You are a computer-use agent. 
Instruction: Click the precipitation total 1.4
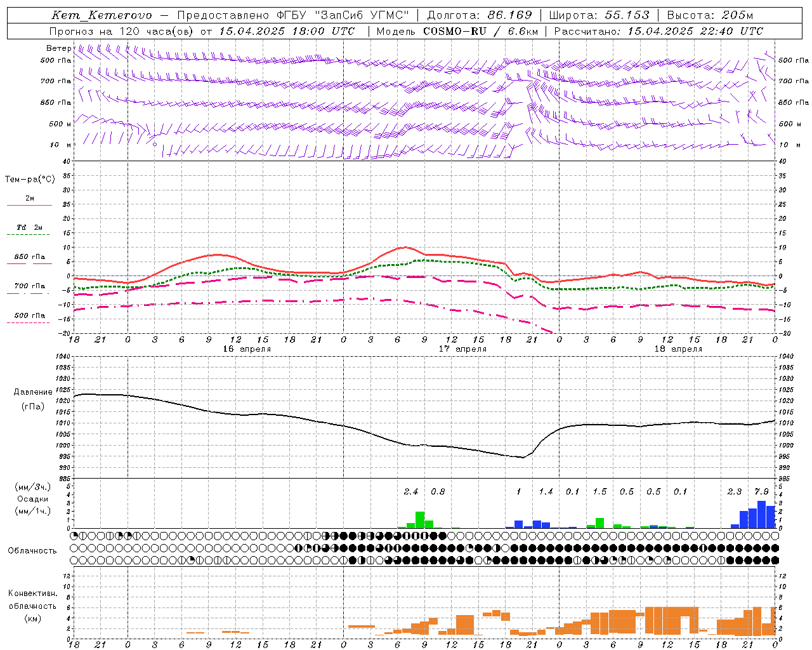(546, 492)
